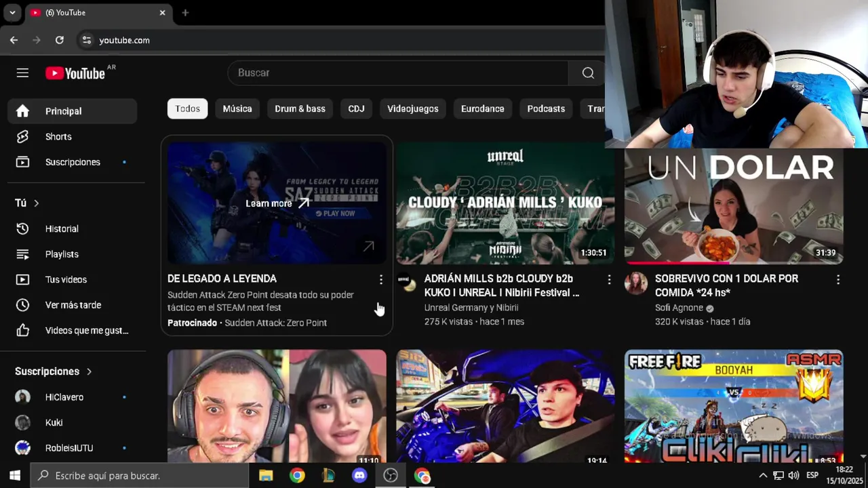Open the tab search dropdown arrow
Screen dimensions: 868x488
click(x=12, y=12)
